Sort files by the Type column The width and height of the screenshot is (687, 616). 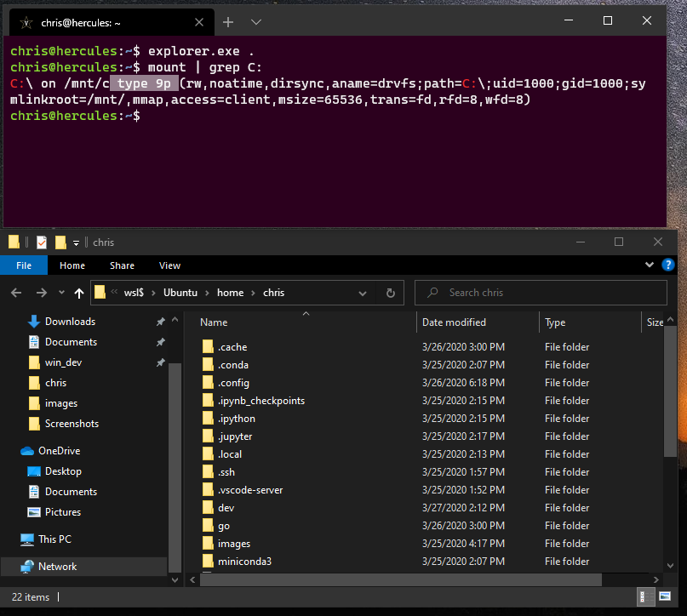click(x=558, y=322)
